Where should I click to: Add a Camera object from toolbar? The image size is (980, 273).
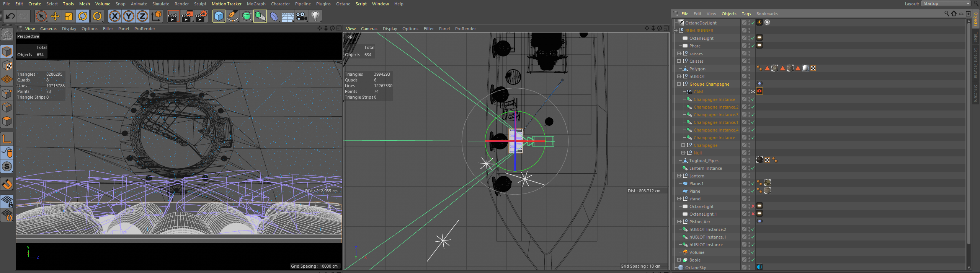click(x=302, y=16)
